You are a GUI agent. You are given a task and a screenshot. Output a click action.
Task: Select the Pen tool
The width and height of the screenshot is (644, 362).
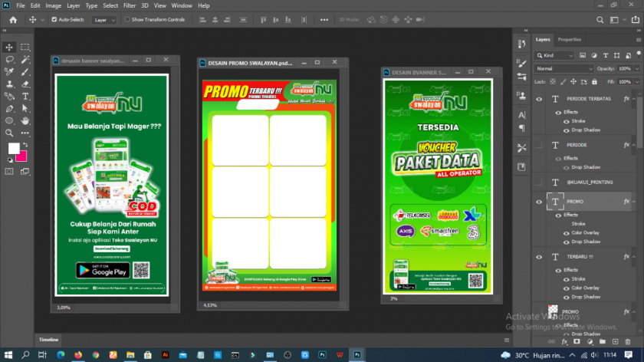9,109
